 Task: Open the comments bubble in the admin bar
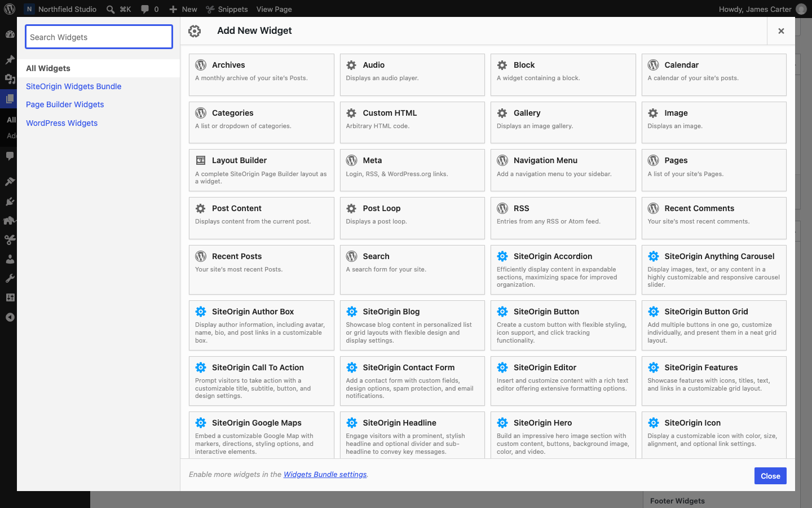coord(145,9)
